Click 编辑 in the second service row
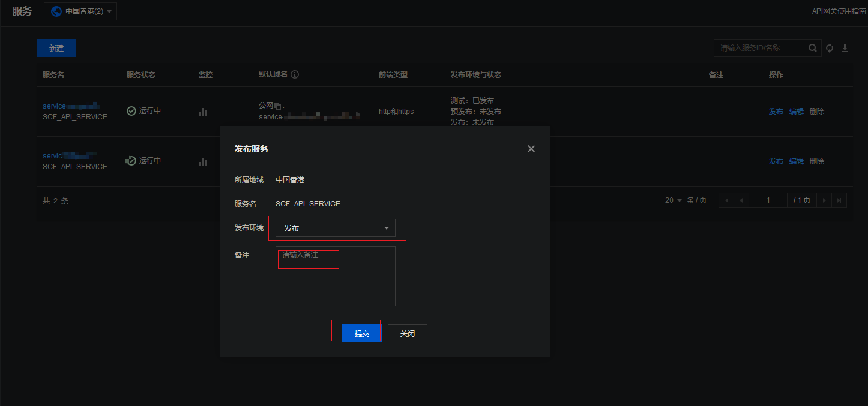 [x=797, y=161]
